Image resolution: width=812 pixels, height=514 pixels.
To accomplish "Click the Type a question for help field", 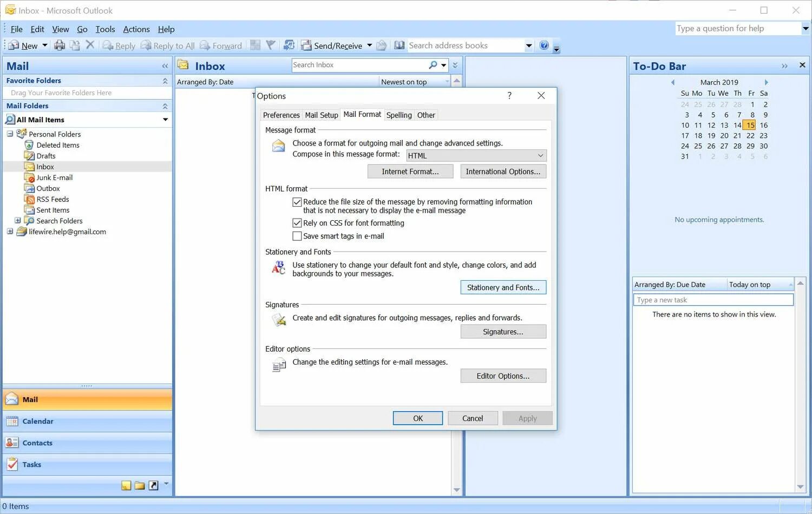I will coord(738,28).
